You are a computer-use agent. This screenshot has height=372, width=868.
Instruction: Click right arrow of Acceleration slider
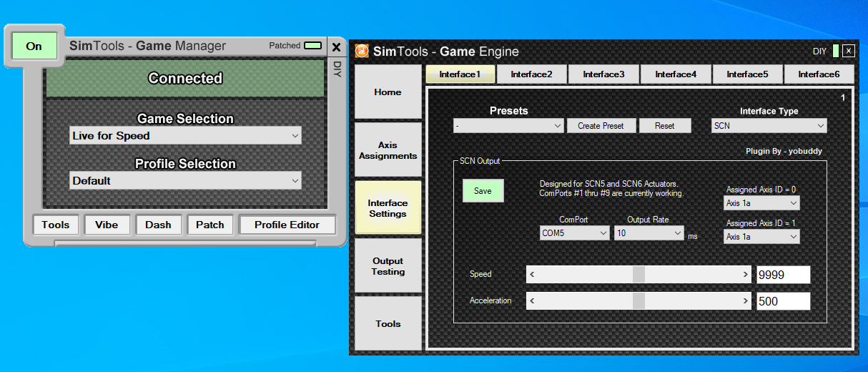pyautogui.click(x=746, y=301)
